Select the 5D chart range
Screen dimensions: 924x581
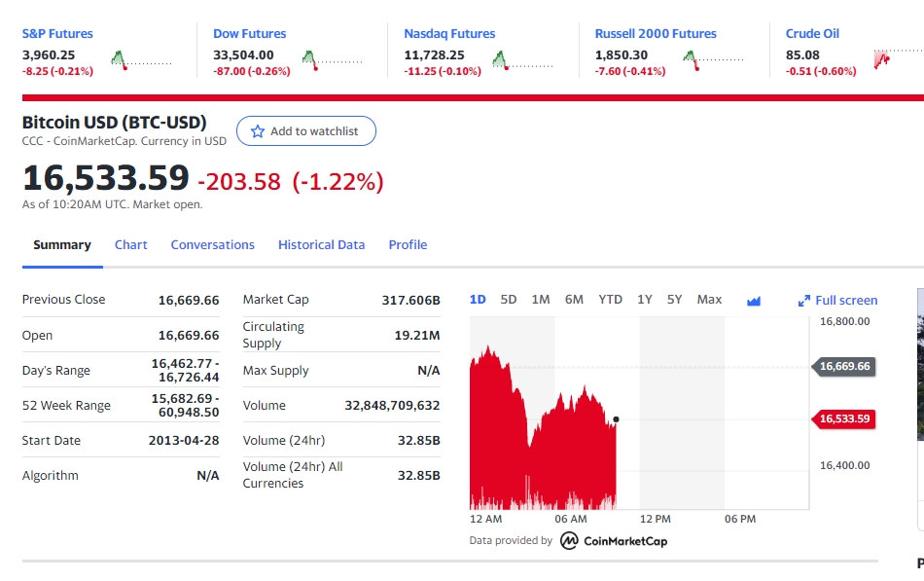pyautogui.click(x=509, y=300)
